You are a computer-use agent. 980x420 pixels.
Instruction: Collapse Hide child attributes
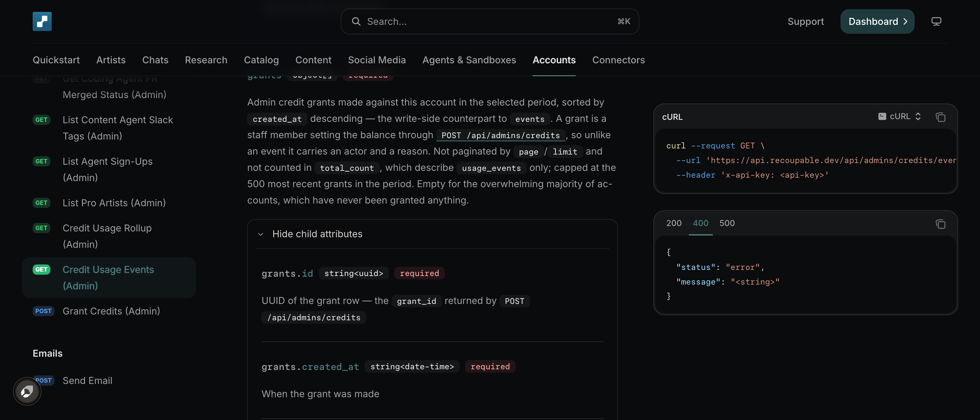tap(310, 234)
